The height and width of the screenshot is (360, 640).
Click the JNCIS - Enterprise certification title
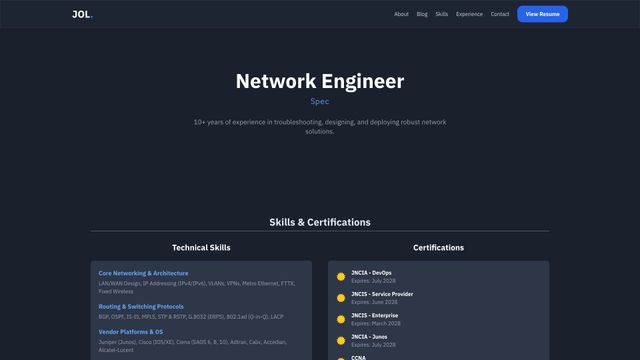(375, 315)
